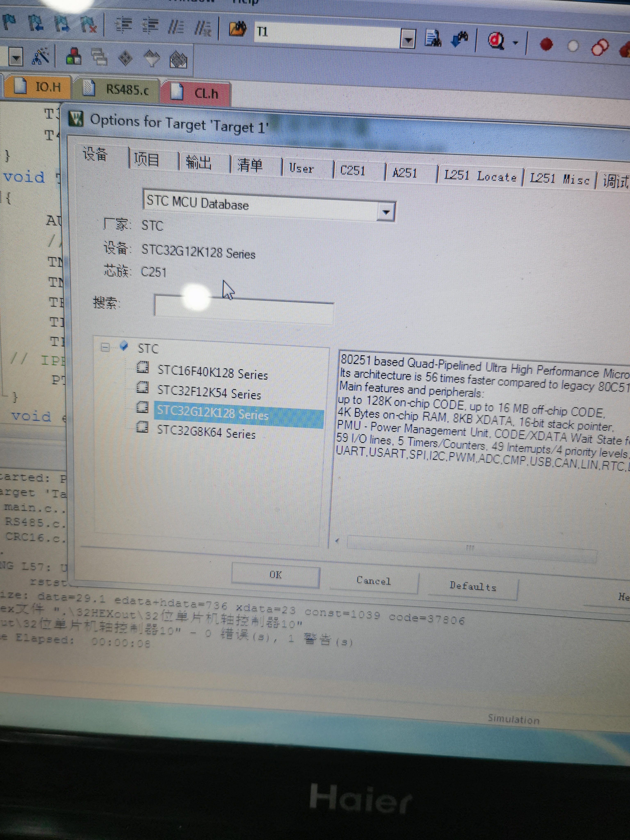
Task: Open the debug icon's dropdown arrow
Action: pos(515,42)
